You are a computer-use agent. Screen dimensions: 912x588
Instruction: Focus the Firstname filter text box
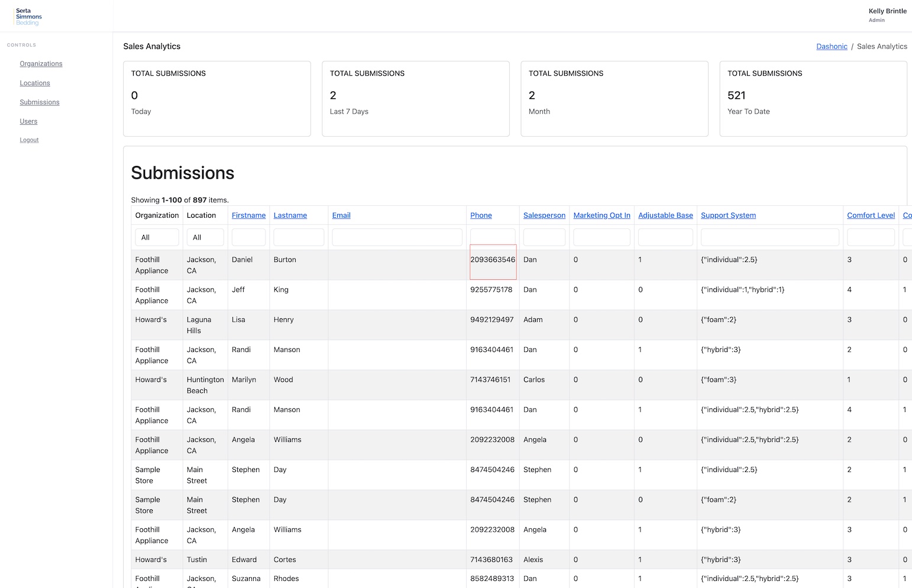click(x=248, y=237)
